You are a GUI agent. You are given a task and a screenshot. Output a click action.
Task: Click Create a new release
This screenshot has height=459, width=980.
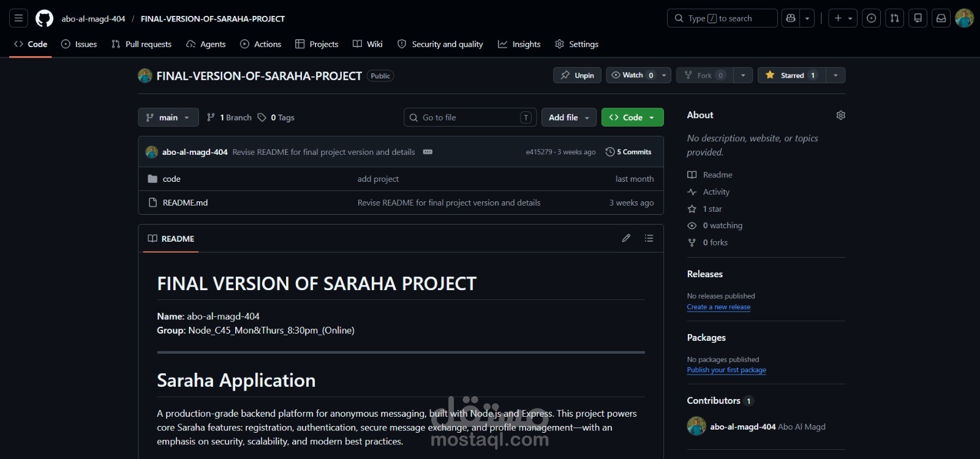[x=718, y=307]
